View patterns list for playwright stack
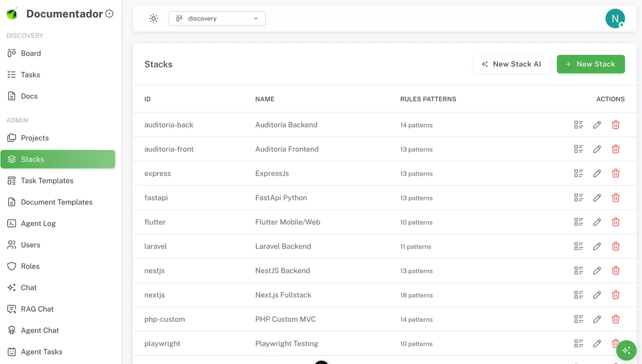The height and width of the screenshot is (364, 642). tap(579, 343)
